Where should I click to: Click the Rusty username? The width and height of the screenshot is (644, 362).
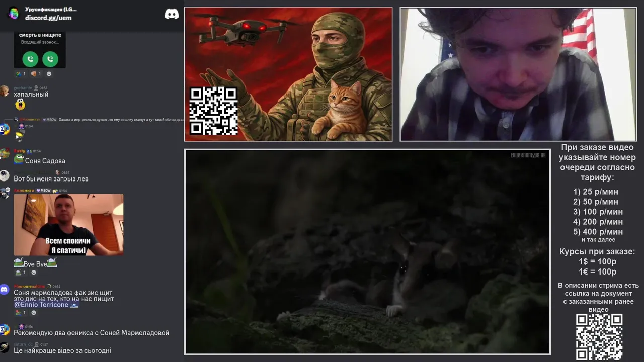coord(19,151)
